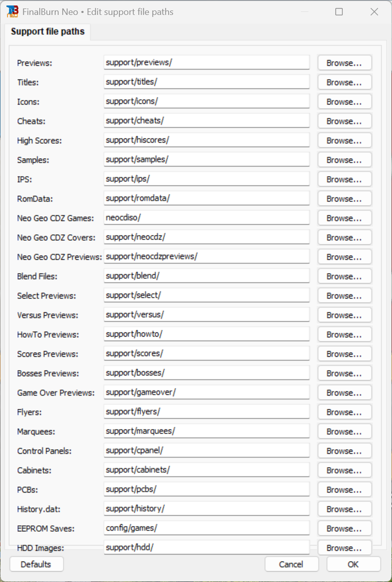Choose Browse for the Flyers path
Screen dimensions: 392x582
[344, 412]
